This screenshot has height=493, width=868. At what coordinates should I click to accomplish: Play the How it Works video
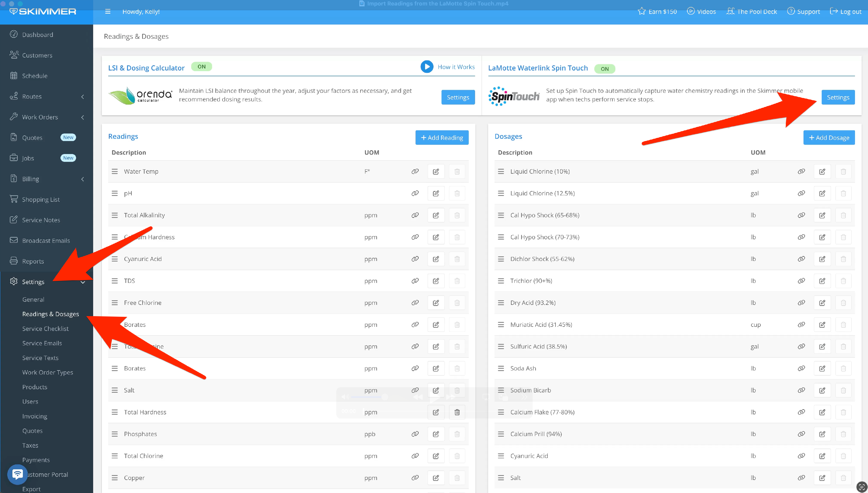(x=427, y=67)
